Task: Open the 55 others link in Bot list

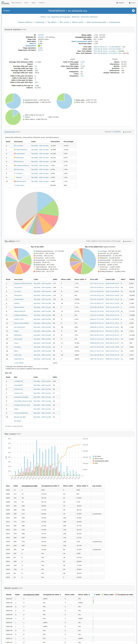Action: point(18,421)
